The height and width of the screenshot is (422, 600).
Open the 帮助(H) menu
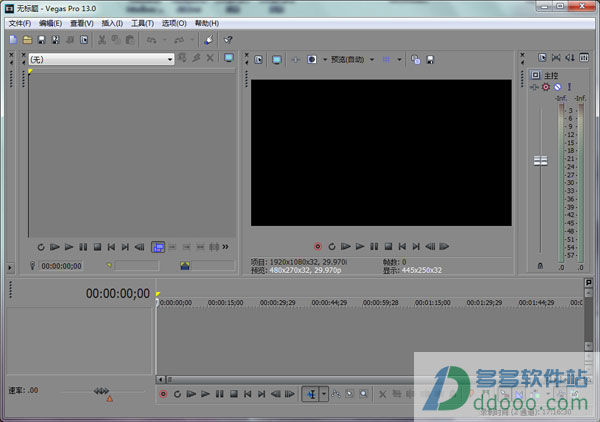207,23
